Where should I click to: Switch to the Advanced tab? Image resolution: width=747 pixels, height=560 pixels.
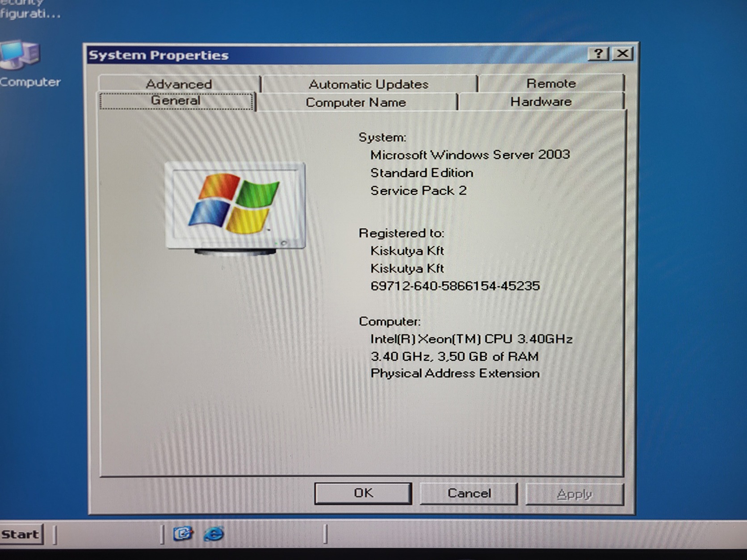[179, 84]
